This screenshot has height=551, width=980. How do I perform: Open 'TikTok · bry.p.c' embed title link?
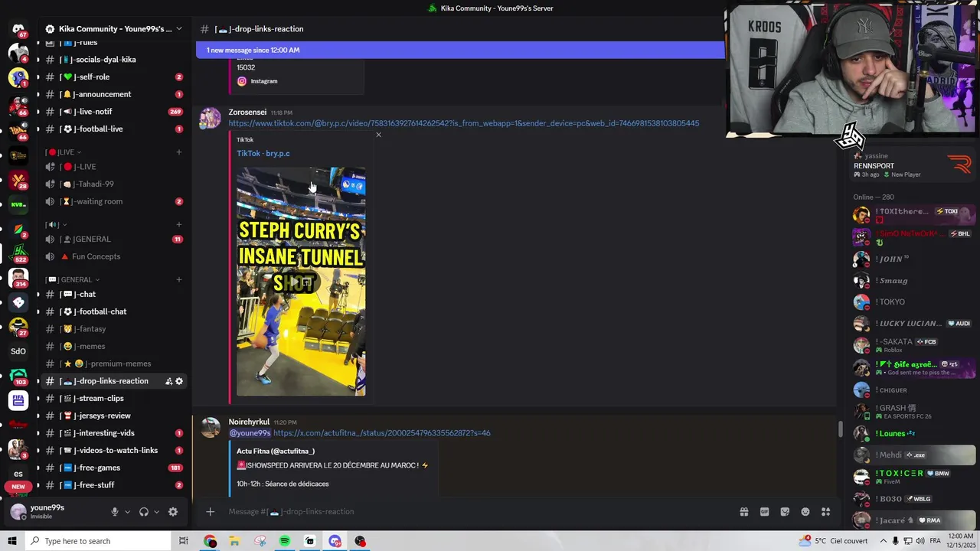[x=263, y=153]
